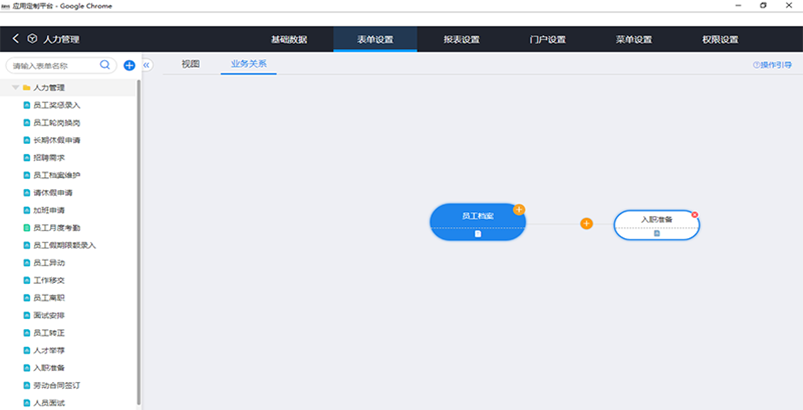Select 长期休假申请 in the form list
Screen dimensions: 803x410
tap(57, 140)
